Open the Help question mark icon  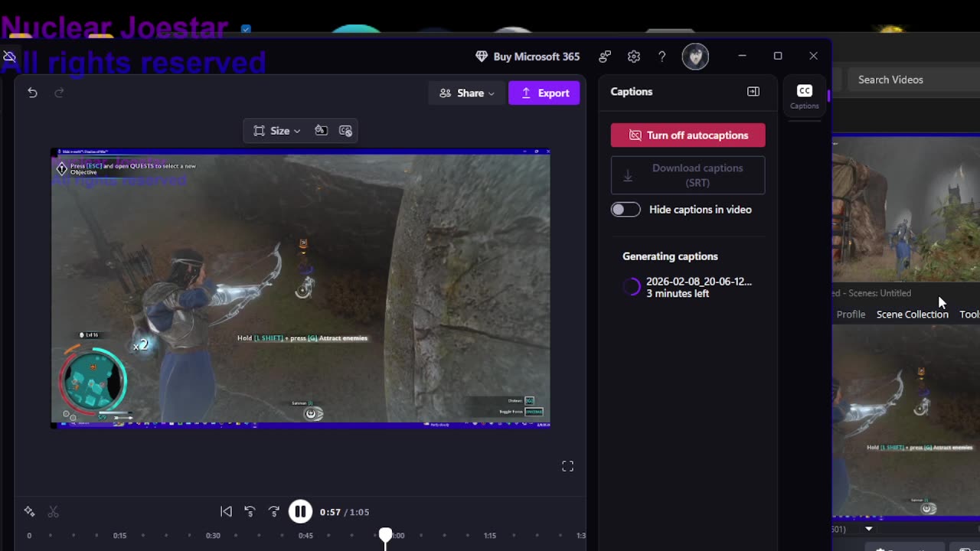pyautogui.click(x=662, y=56)
